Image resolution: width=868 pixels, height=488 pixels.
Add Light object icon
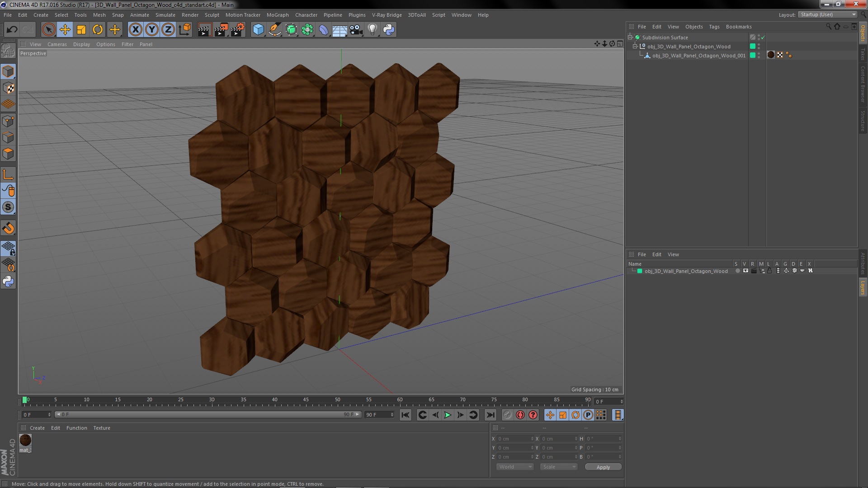point(372,30)
